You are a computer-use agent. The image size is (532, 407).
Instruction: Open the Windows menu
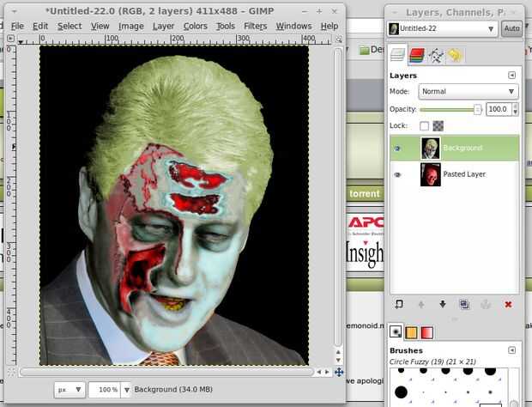(x=293, y=26)
